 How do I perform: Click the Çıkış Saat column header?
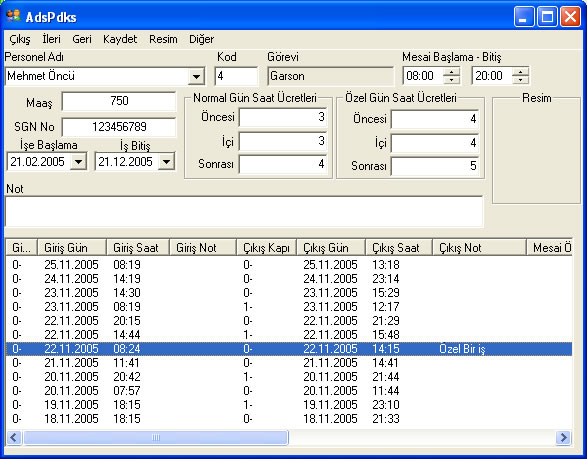pos(399,248)
